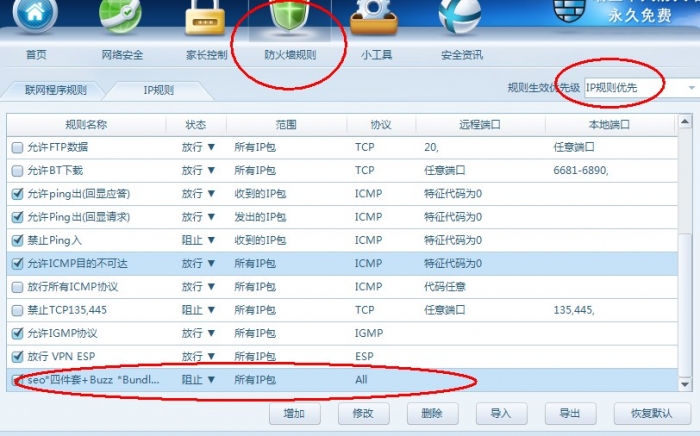Image resolution: width=700 pixels, height=436 pixels.
Task: Open status dropdown for 放行所有ICMP协议
Action: pyautogui.click(x=211, y=287)
